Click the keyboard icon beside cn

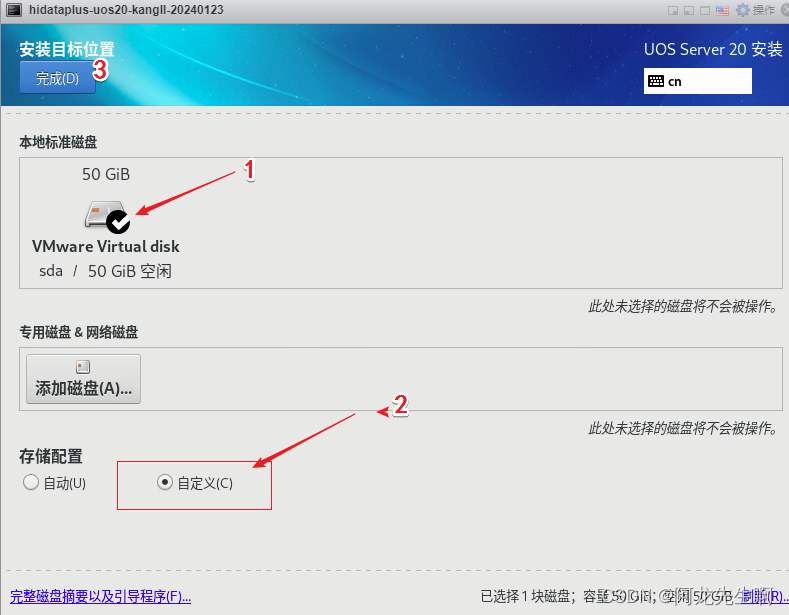coord(656,81)
